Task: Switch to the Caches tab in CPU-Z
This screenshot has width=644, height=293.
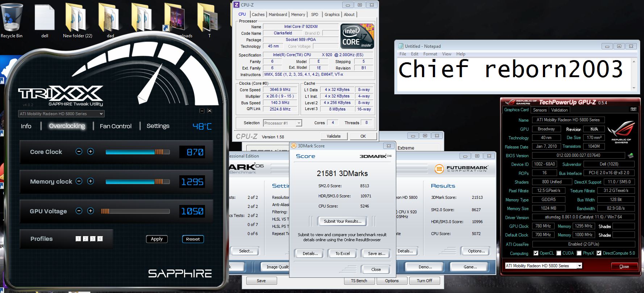Action: click(x=258, y=14)
